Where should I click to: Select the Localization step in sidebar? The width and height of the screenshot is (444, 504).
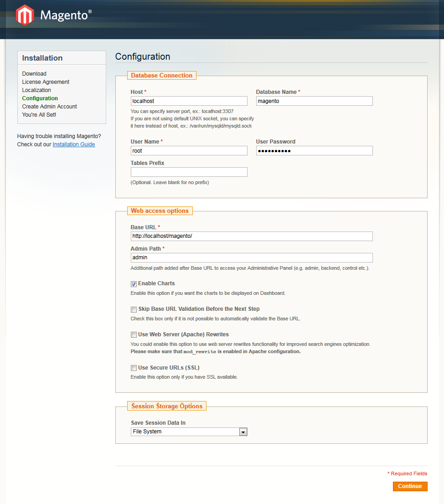pos(36,90)
